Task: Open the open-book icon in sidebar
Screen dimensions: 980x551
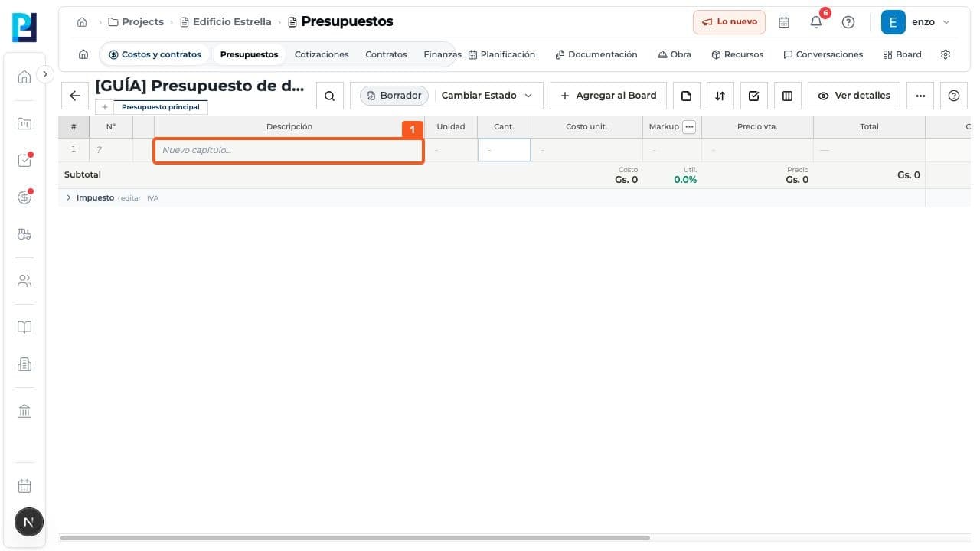Action: pyautogui.click(x=24, y=327)
